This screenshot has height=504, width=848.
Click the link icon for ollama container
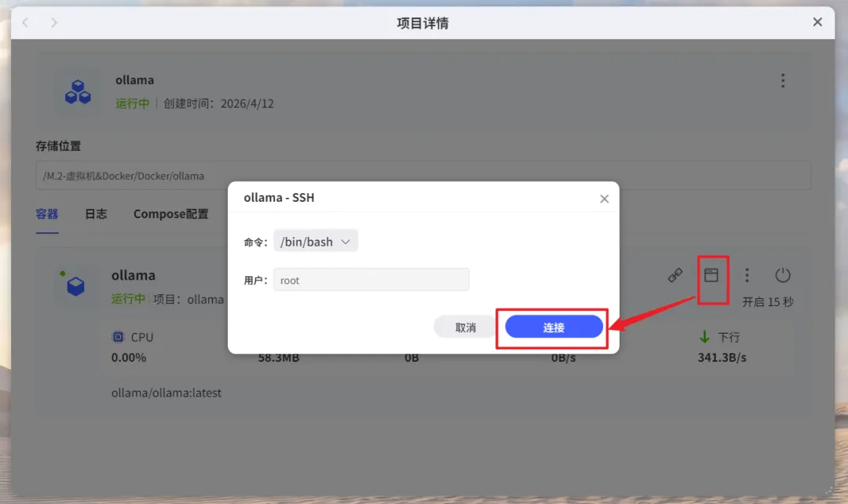tap(675, 276)
